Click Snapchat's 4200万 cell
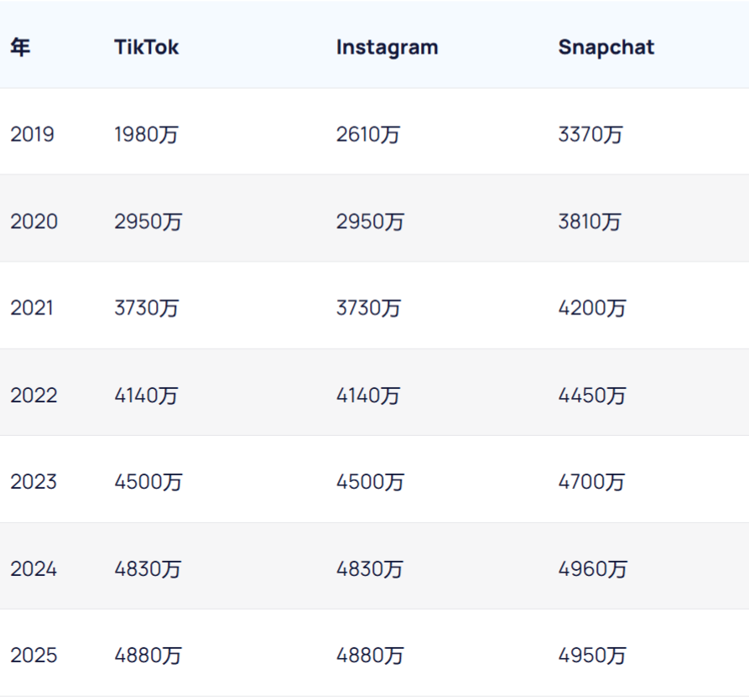 click(x=592, y=308)
